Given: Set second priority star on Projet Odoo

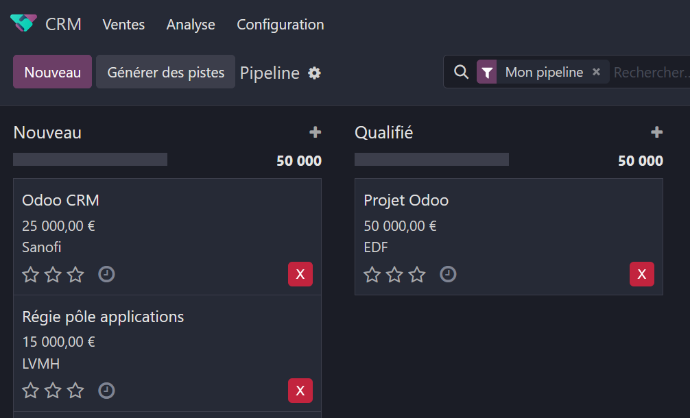Looking at the screenshot, I should (395, 274).
